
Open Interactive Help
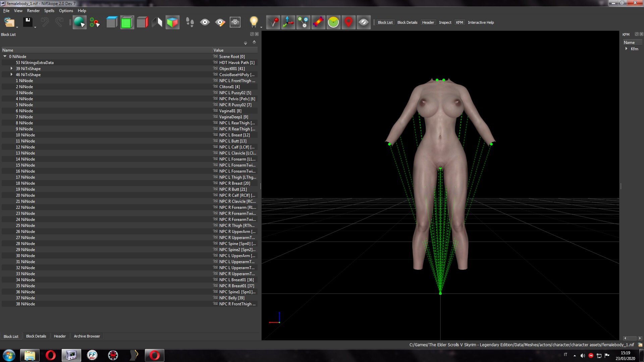click(481, 22)
